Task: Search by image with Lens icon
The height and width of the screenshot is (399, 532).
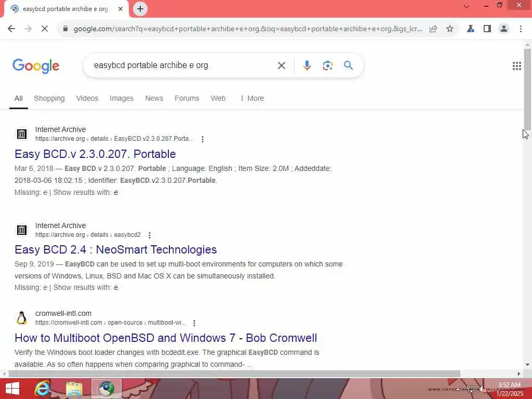Action: (x=327, y=65)
